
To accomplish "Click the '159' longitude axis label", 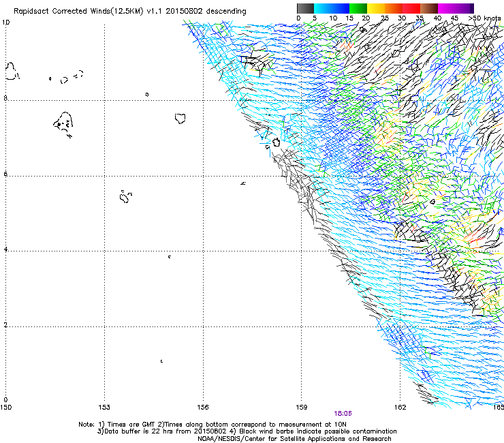I will 302,408.
